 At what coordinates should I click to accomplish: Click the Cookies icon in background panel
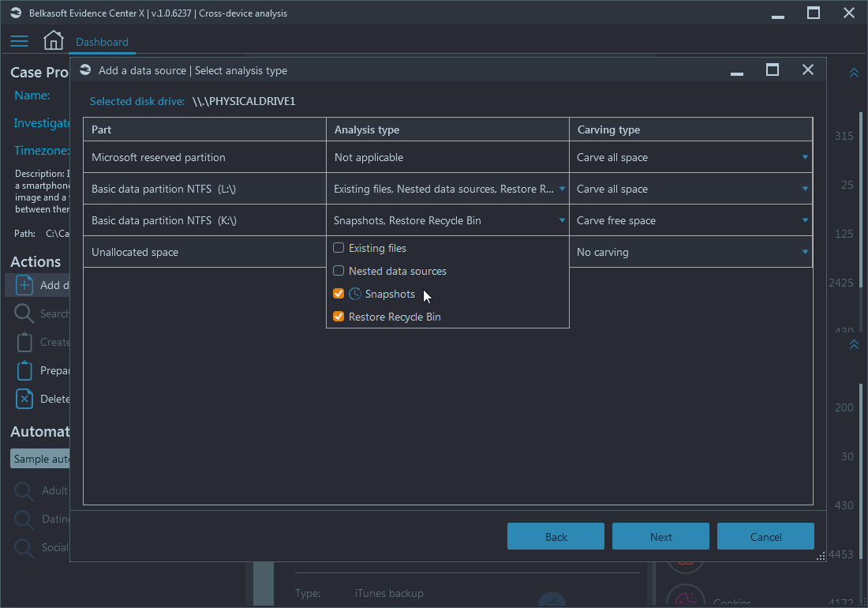[685, 597]
